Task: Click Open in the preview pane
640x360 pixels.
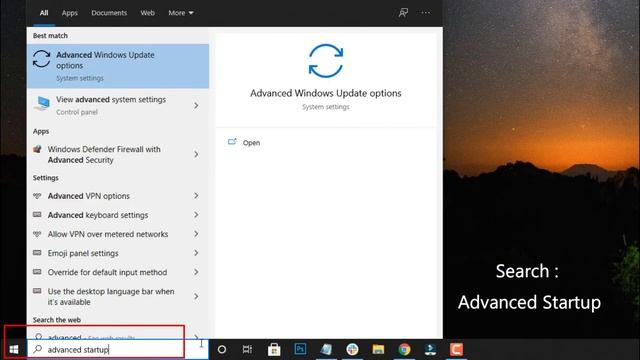Action: tap(251, 142)
